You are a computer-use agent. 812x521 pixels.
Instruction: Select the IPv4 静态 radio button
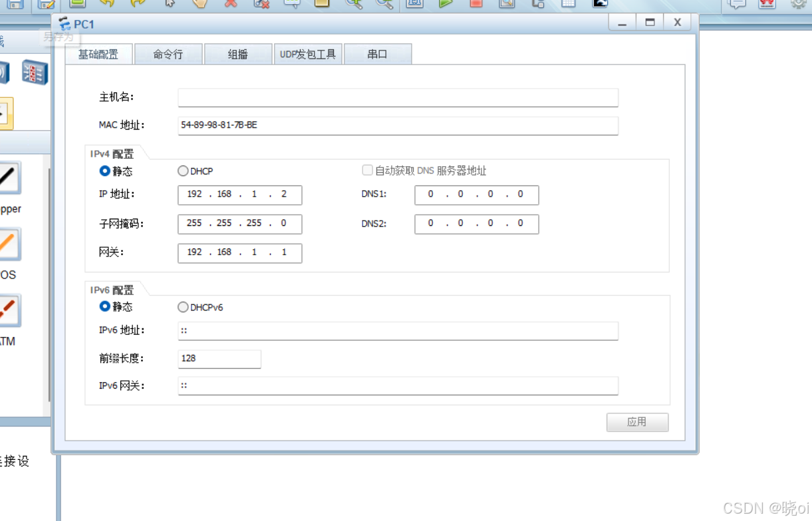pyautogui.click(x=104, y=171)
